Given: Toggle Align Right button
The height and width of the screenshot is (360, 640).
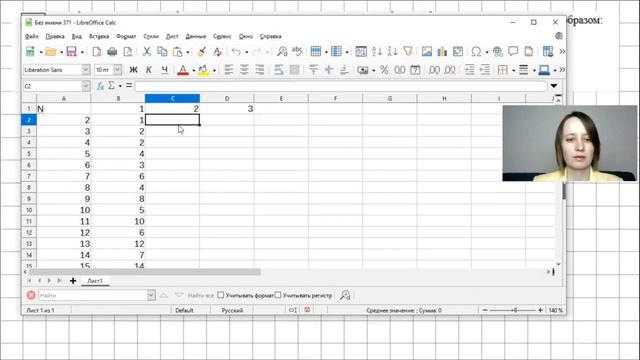Looking at the screenshot, I should 260,70.
